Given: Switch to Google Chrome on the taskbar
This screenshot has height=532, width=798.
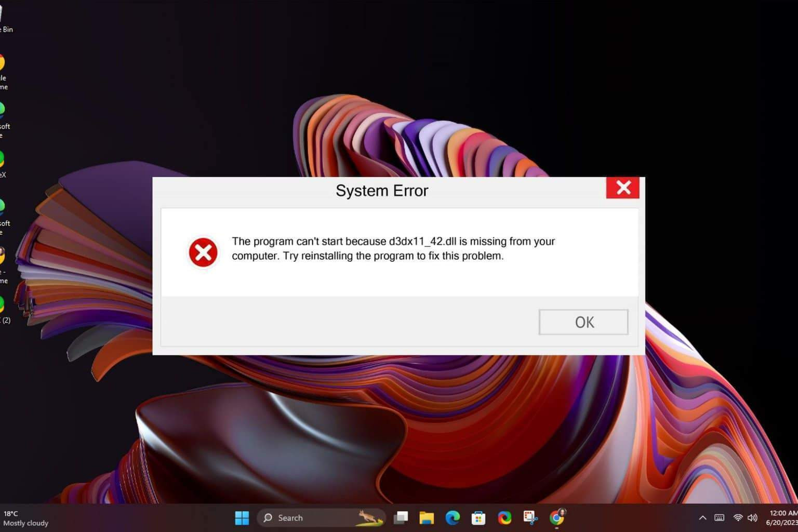Looking at the screenshot, I should 557,517.
